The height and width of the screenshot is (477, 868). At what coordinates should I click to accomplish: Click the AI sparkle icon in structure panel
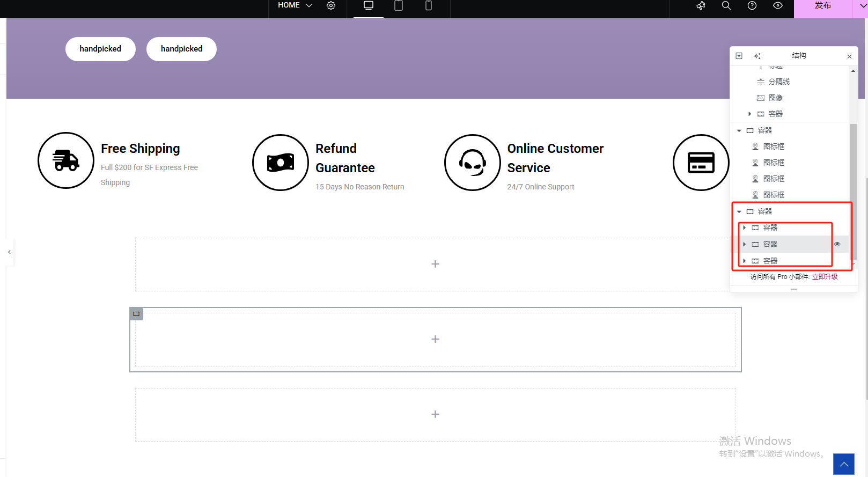pos(757,56)
